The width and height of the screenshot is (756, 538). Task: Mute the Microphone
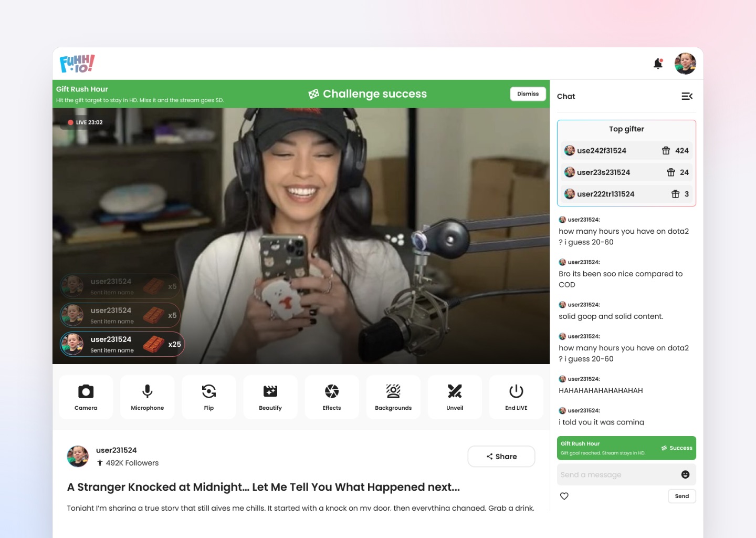point(147,397)
